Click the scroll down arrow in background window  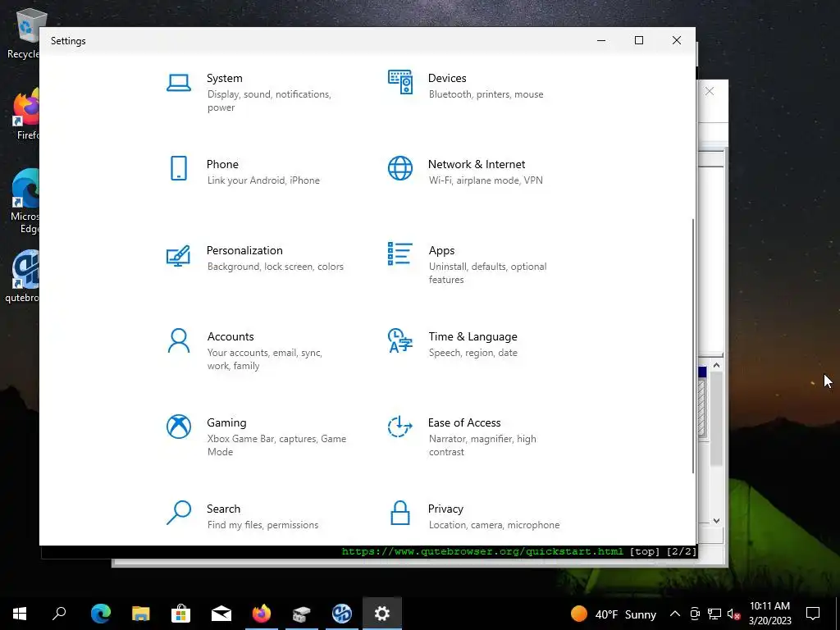pos(717,521)
